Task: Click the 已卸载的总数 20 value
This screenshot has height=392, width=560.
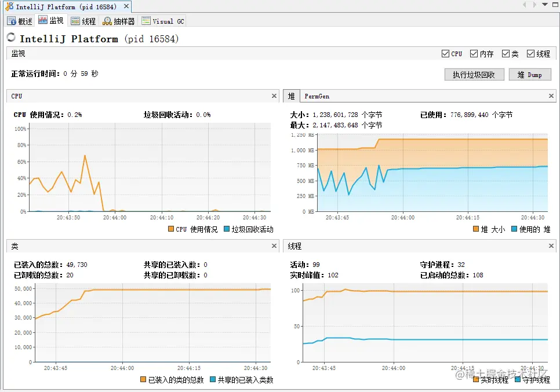Action: (x=70, y=275)
